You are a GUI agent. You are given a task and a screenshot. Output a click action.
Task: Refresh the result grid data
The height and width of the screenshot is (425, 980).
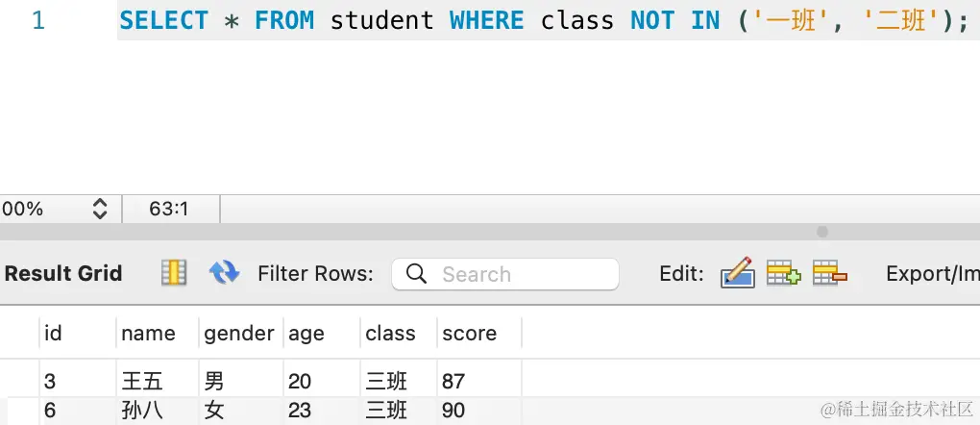pos(224,273)
